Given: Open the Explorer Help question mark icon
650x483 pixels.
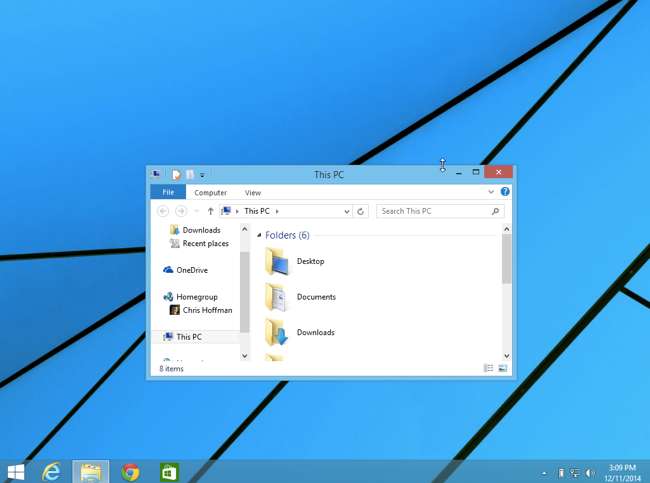Looking at the screenshot, I should point(505,192).
